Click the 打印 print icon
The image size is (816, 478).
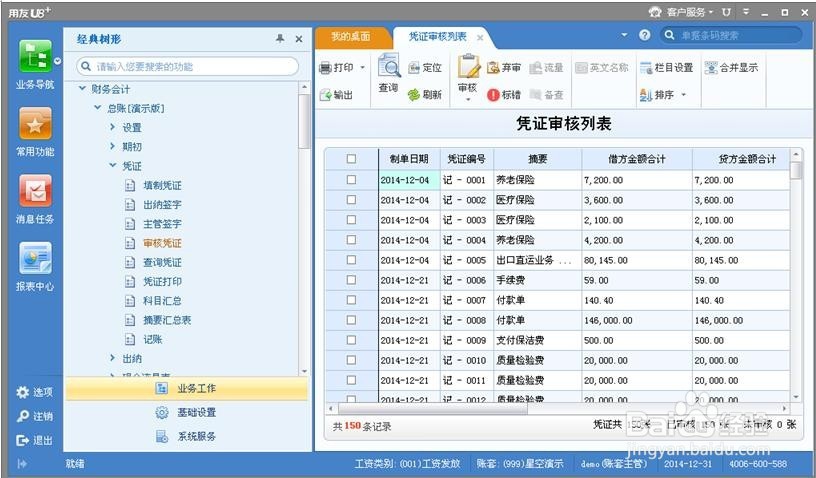(x=326, y=68)
